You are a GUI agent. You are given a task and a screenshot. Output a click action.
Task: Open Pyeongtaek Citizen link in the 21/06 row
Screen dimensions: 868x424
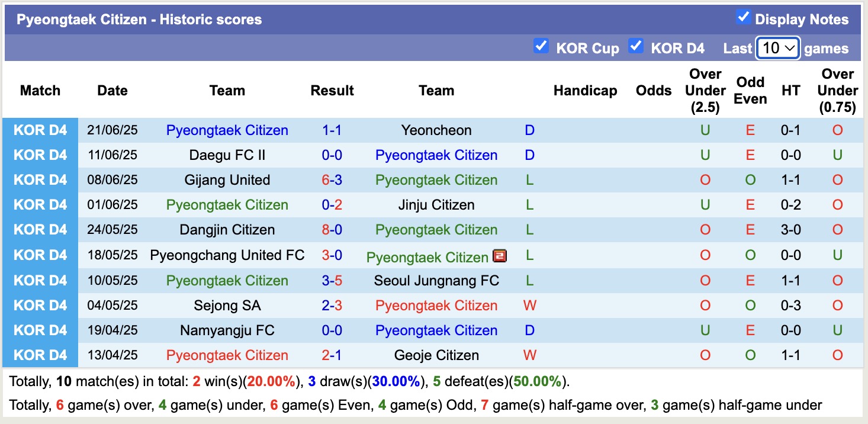[227, 130]
